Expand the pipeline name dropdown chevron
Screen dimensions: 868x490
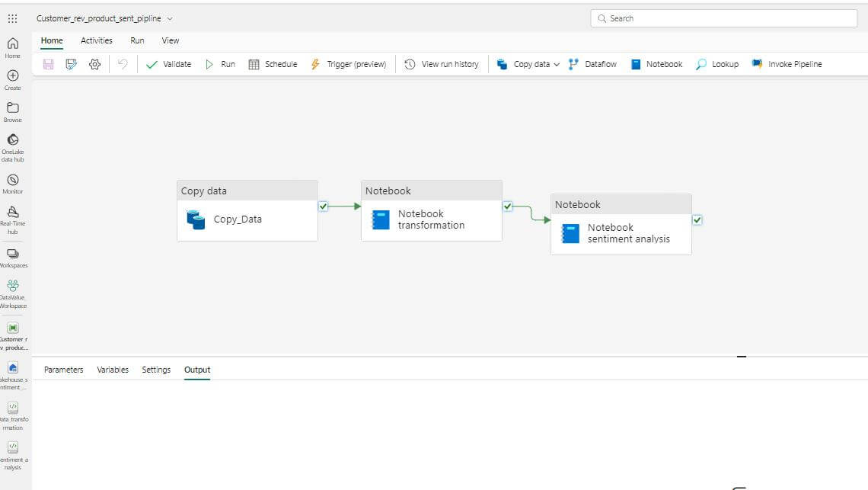(170, 18)
